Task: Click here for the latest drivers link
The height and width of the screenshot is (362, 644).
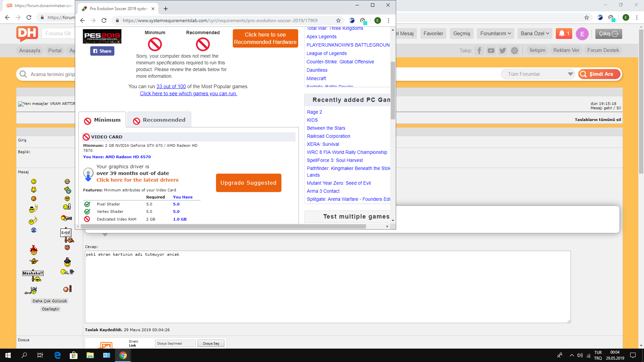Action: [x=138, y=180]
